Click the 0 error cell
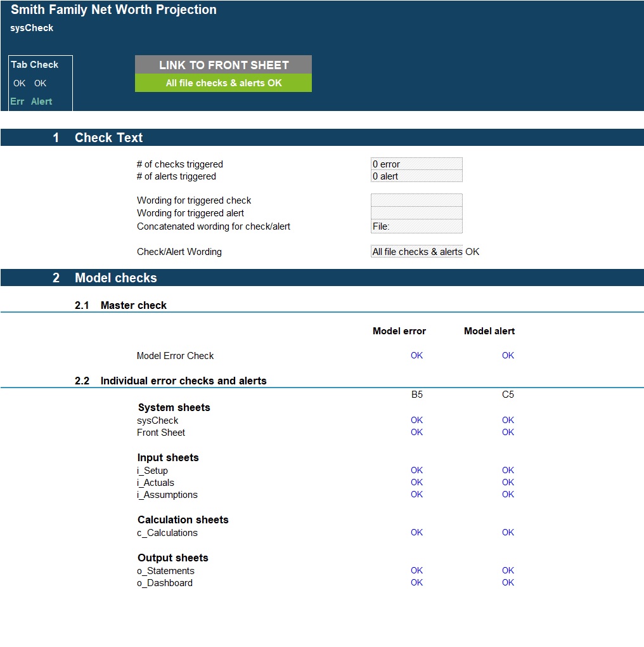Screen dimensions: 644x647 416,164
